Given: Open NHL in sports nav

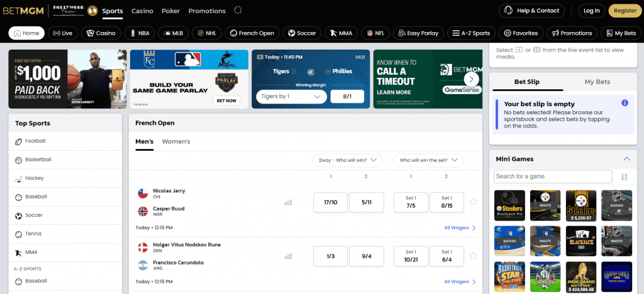Looking at the screenshot, I should (x=206, y=33).
